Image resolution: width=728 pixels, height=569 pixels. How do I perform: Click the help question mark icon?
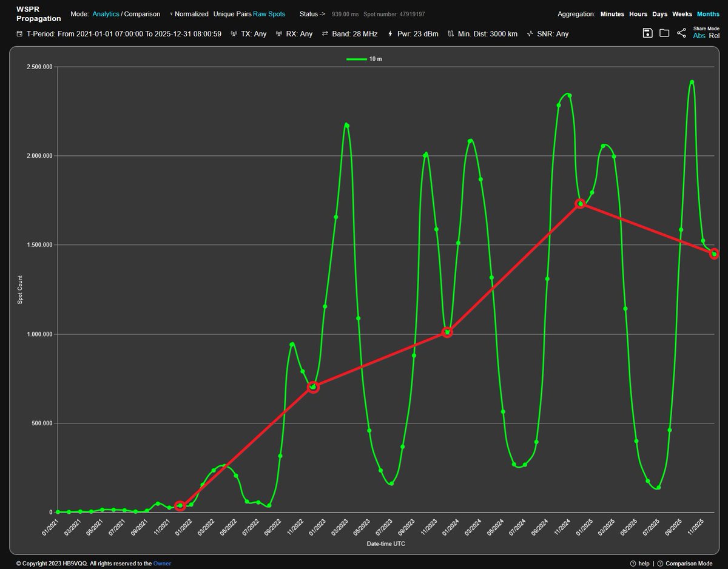pos(633,564)
